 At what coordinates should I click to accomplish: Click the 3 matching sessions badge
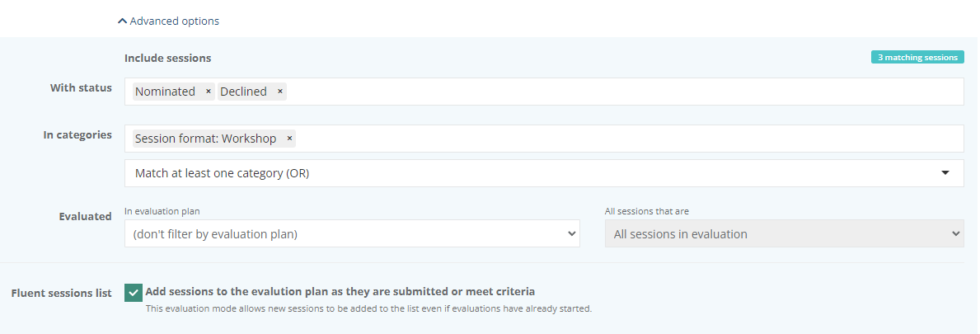pyautogui.click(x=917, y=58)
